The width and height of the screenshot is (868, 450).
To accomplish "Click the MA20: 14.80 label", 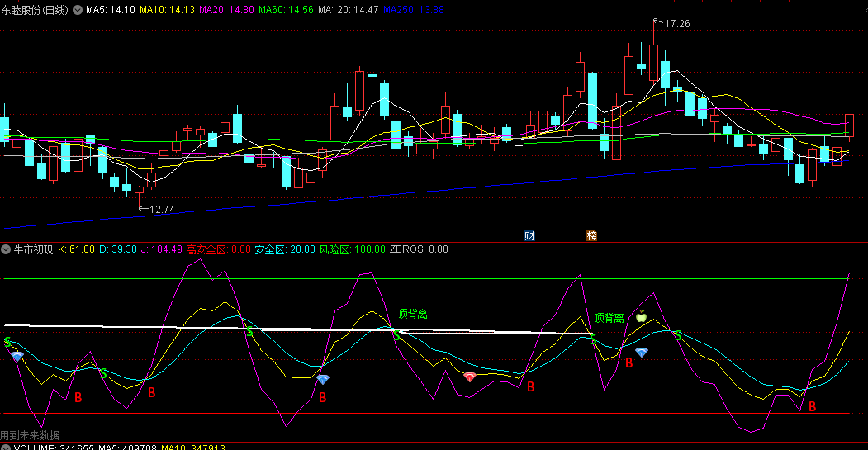I will [x=226, y=10].
